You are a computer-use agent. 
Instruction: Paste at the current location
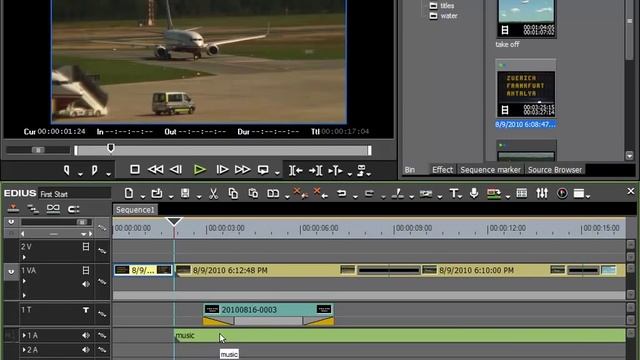pyautogui.click(x=253, y=193)
